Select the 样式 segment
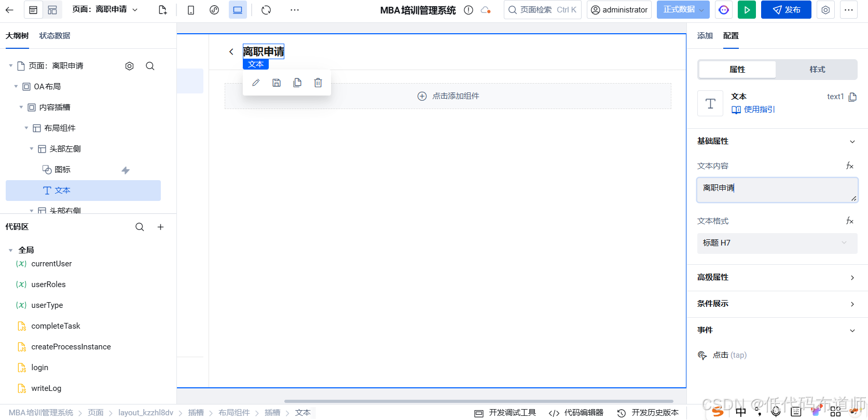 (x=817, y=70)
